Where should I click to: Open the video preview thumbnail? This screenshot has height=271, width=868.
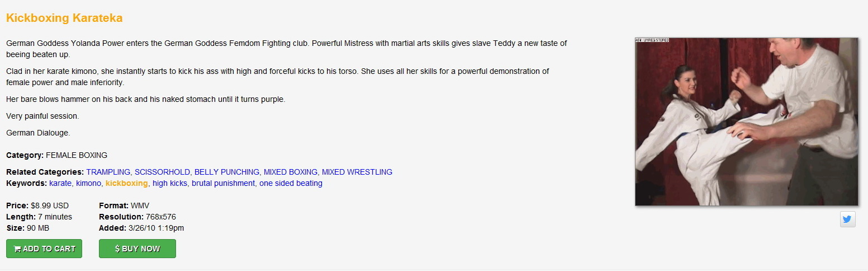coord(746,122)
